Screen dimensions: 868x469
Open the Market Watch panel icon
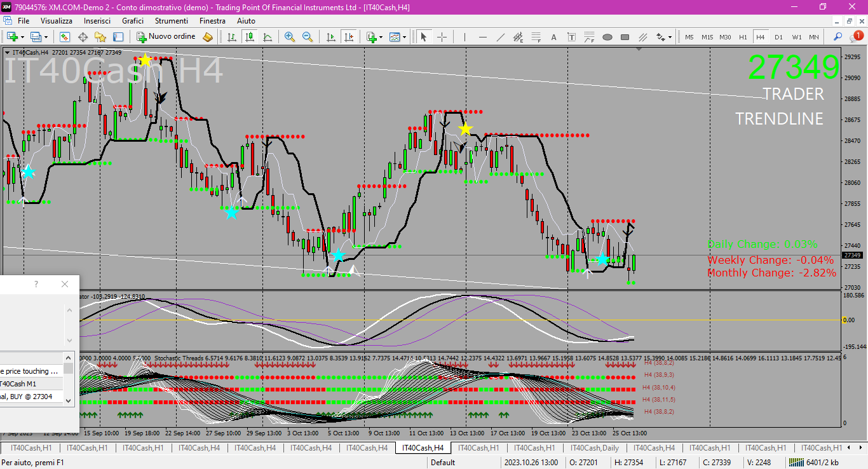[64, 37]
